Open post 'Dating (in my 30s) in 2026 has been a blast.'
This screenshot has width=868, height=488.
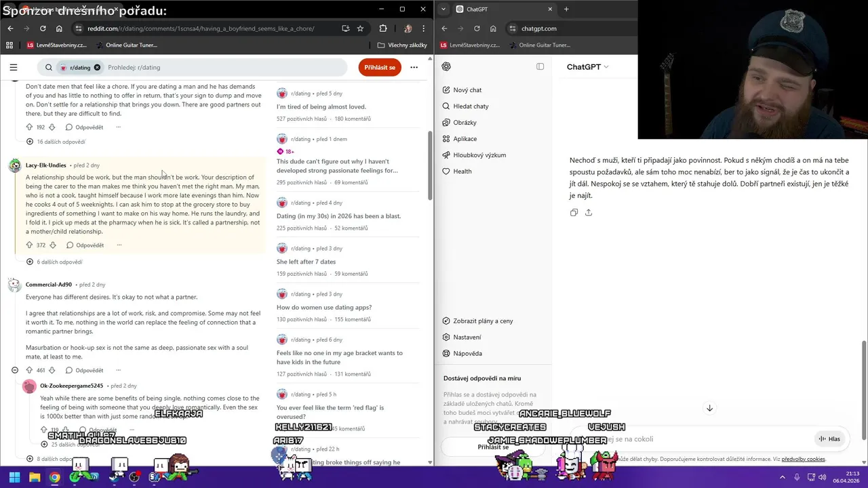pyautogui.click(x=338, y=216)
